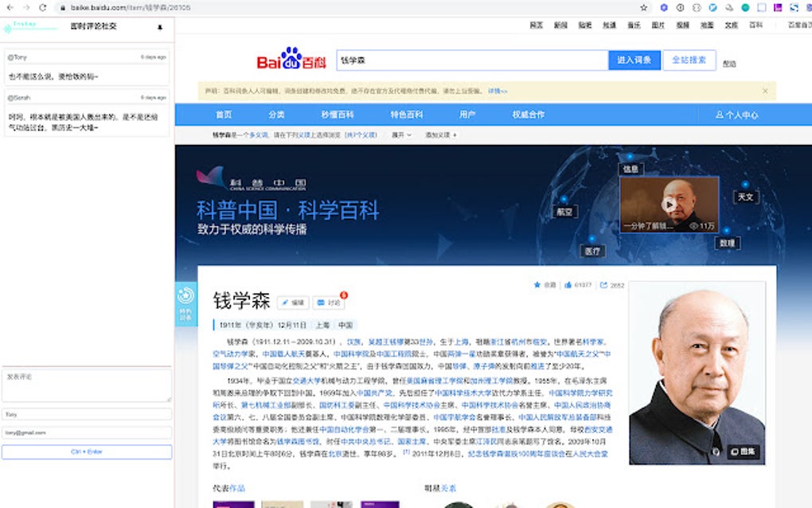The width and height of the screenshot is (812, 508).
Task: Play the one-minute intro video
Action: coord(669,205)
